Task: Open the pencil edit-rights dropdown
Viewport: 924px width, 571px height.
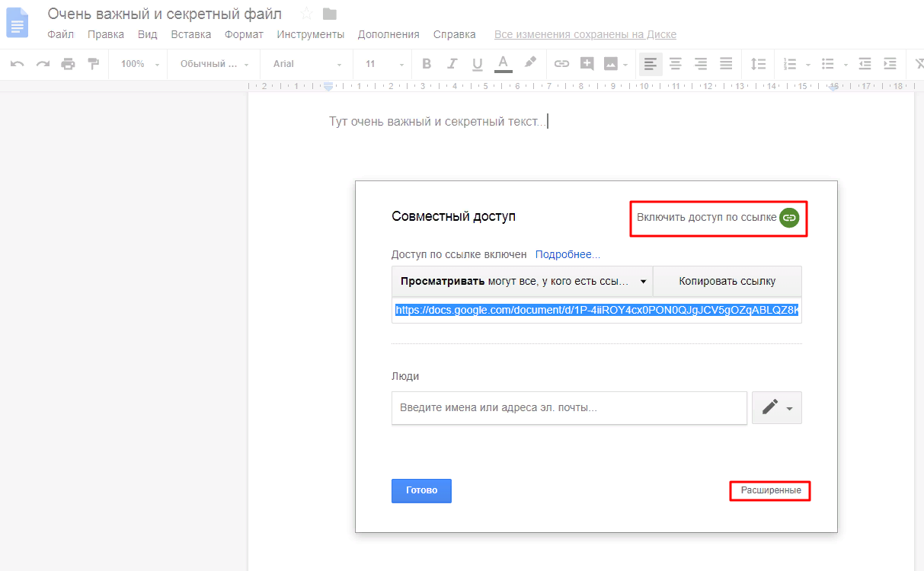Action: point(776,408)
